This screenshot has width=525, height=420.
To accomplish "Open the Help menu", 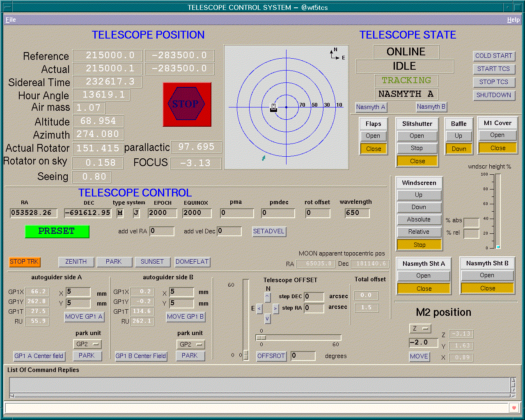I will (x=513, y=20).
